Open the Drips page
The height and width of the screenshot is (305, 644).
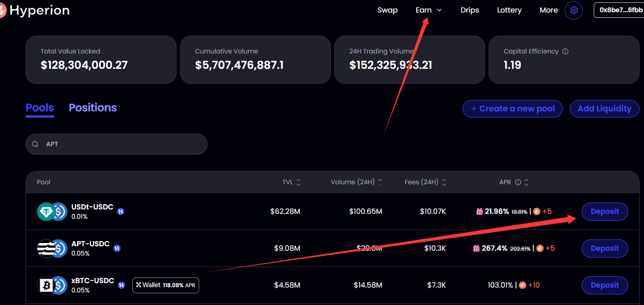pos(470,10)
